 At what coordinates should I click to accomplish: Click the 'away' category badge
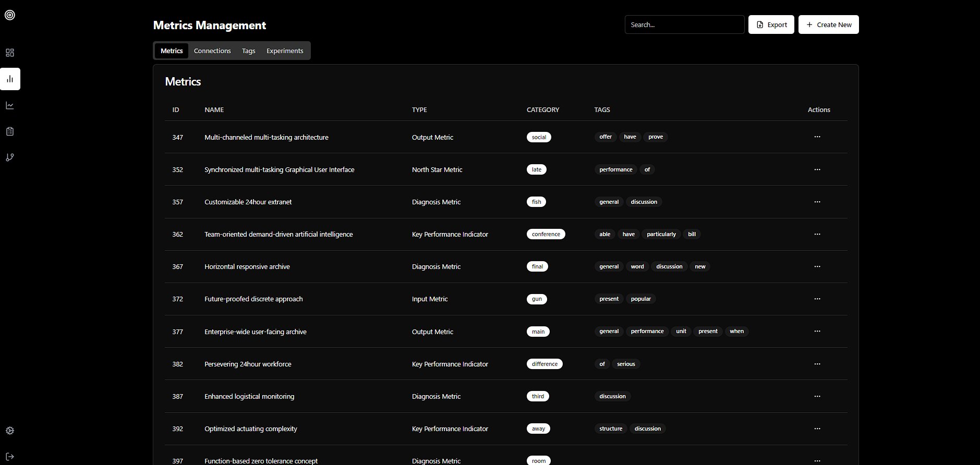click(538, 429)
